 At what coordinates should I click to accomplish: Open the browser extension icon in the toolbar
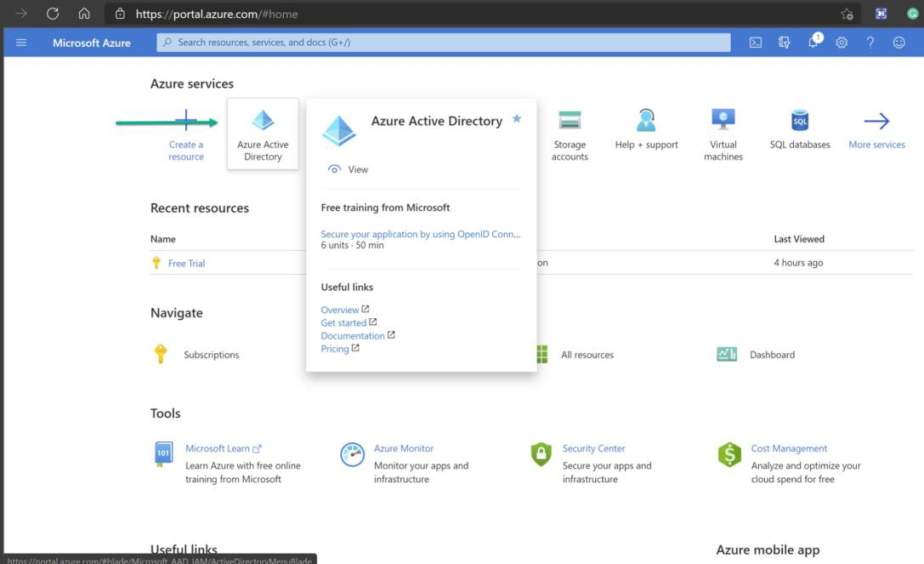coord(881,14)
